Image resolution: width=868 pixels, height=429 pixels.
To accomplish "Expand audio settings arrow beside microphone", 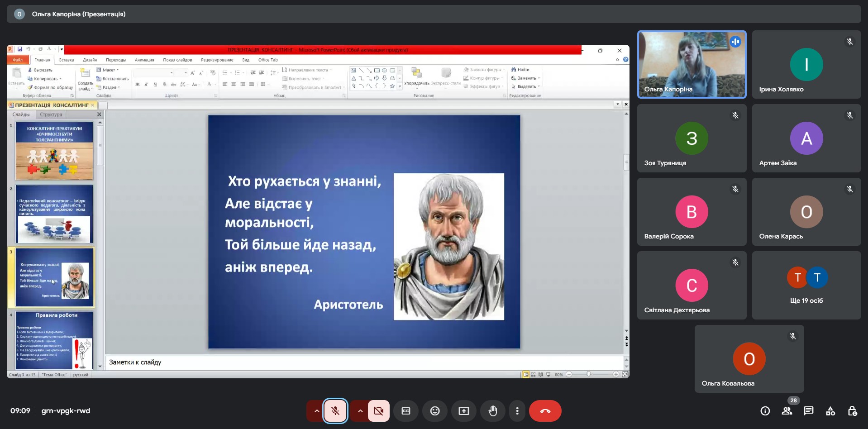I will point(316,411).
